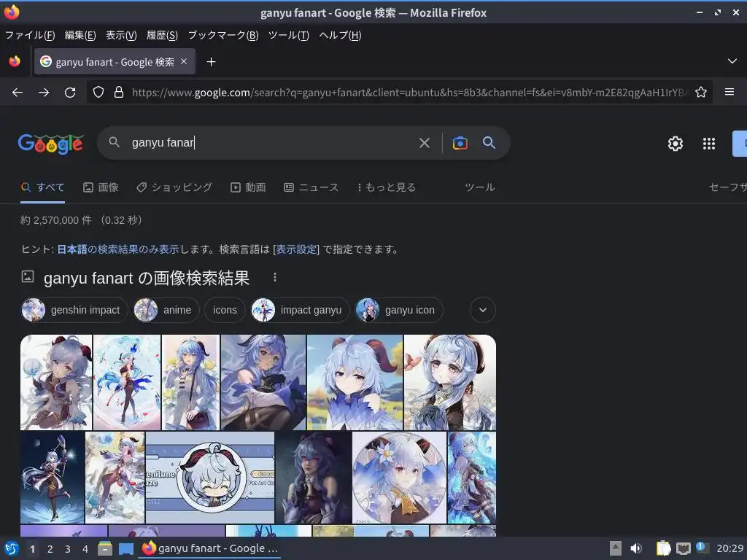This screenshot has width=747, height=560.
Task: Open the tracking protection shield icon
Action: [x=98, y=93]
